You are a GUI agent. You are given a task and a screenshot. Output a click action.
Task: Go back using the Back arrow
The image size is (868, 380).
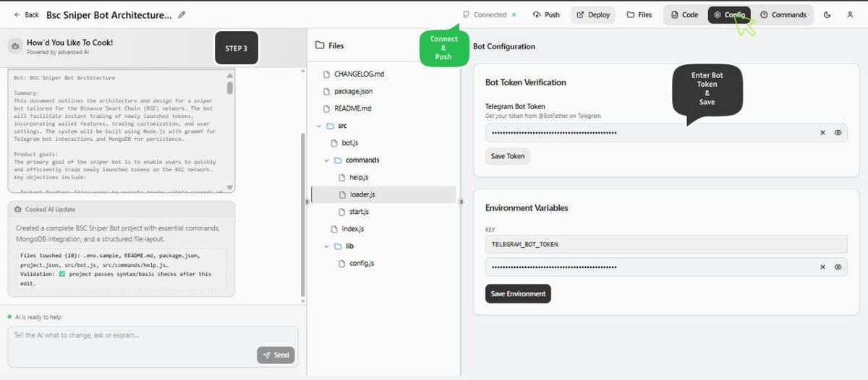click(x=26, y=14)
